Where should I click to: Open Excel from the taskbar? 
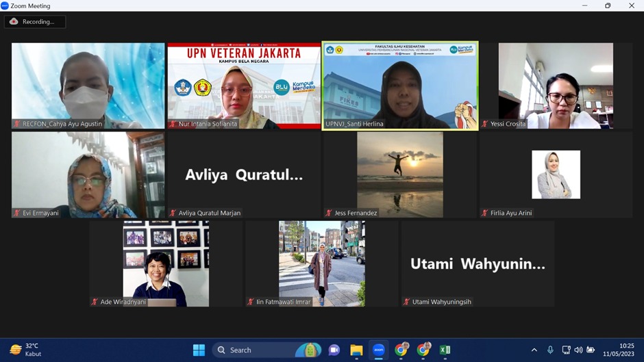point(445,350)
